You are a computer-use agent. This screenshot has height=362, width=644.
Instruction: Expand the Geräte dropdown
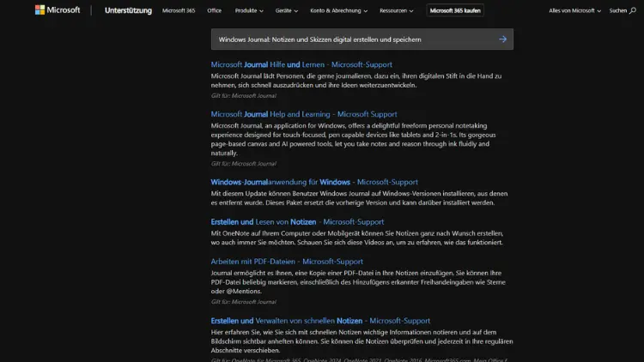tap(287, 10)
